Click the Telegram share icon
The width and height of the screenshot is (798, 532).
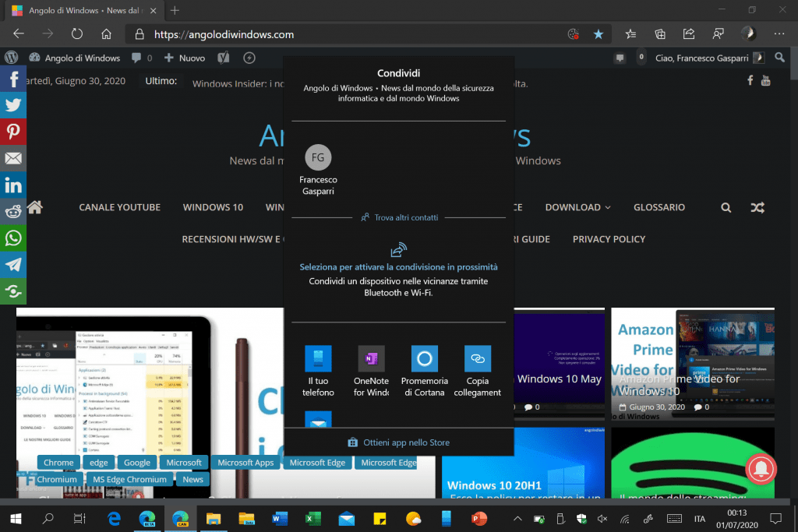tap(13, 264)
